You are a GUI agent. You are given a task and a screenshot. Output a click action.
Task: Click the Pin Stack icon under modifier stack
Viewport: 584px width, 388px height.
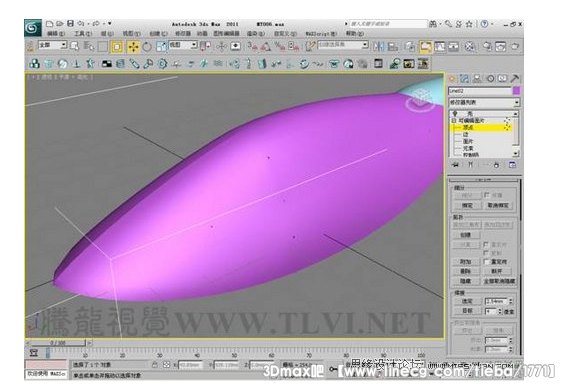(455, 165)
